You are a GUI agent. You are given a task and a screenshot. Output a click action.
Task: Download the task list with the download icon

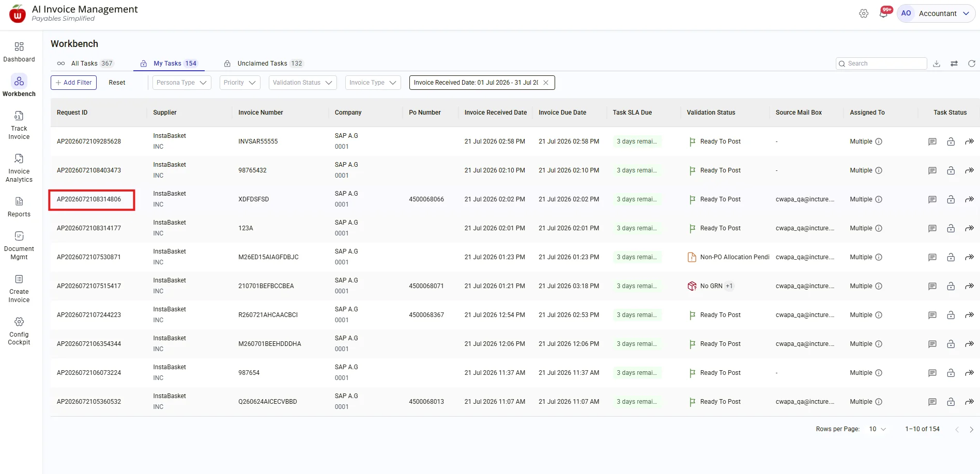(937, 64)
